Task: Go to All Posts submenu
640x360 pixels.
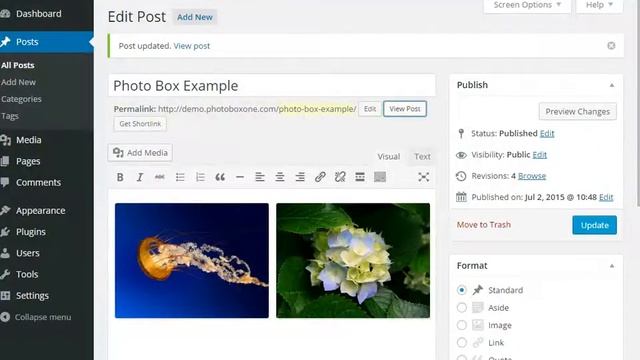Action: pos(18,65)
